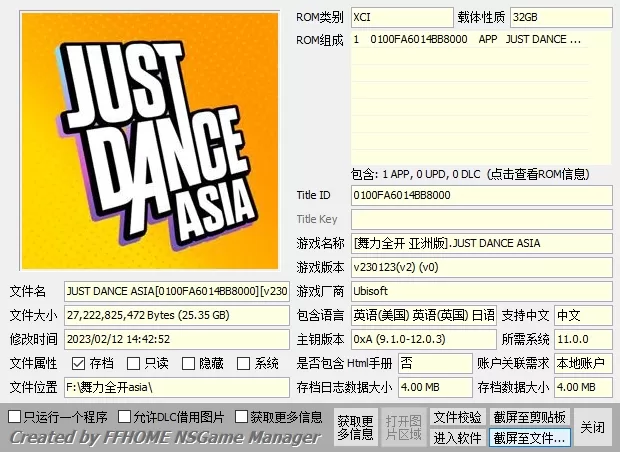Enable 只运行一个程序 option
Screen dimensions: 620x452
[15, 416]
